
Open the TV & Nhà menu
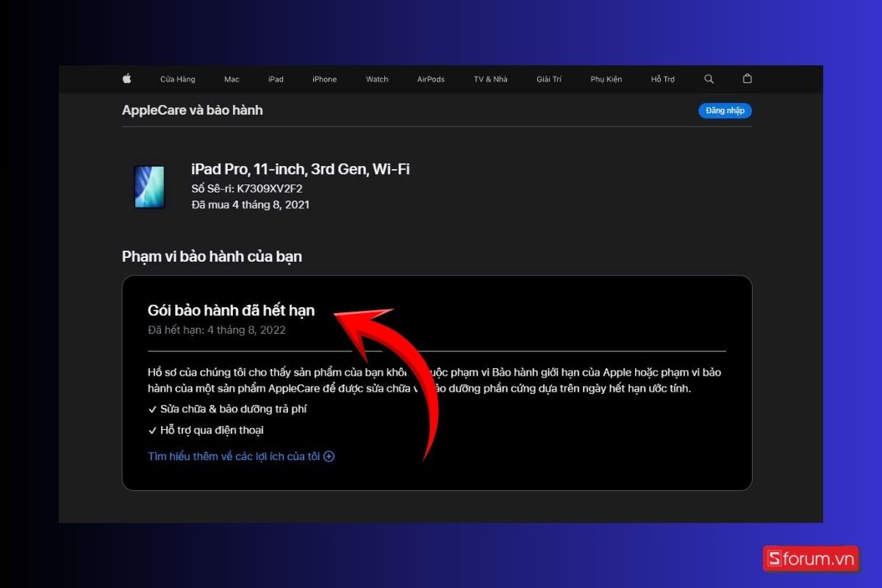pyautogui.click(x=490, y=79)
